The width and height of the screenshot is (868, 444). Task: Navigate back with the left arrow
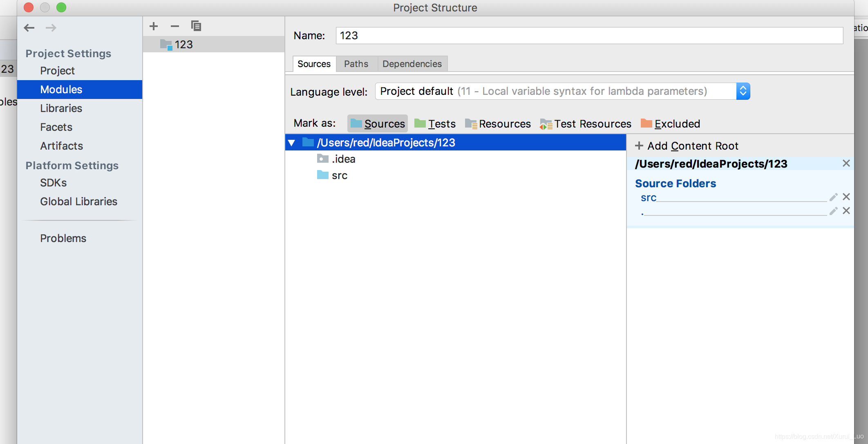pyautogui.click(x=29, y=28)
